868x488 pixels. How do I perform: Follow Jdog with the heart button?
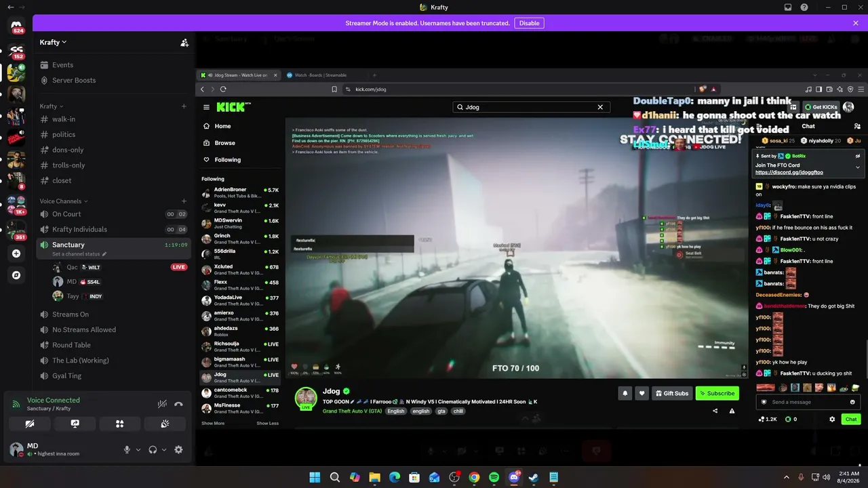[642, 393]
